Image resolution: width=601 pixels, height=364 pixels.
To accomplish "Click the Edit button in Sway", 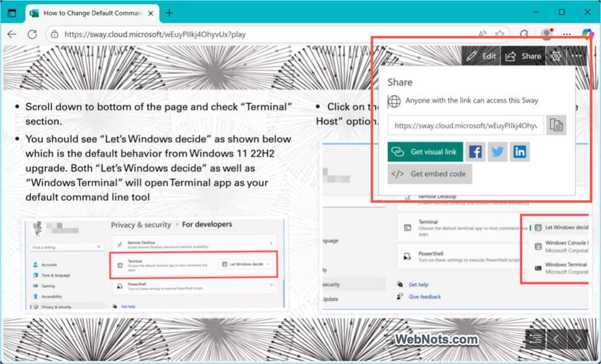I will [x=481, y=56].
